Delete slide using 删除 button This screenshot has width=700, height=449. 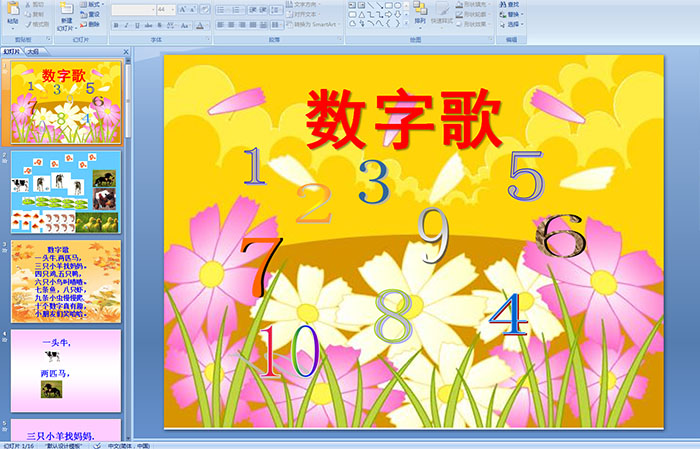pos(89,24)
